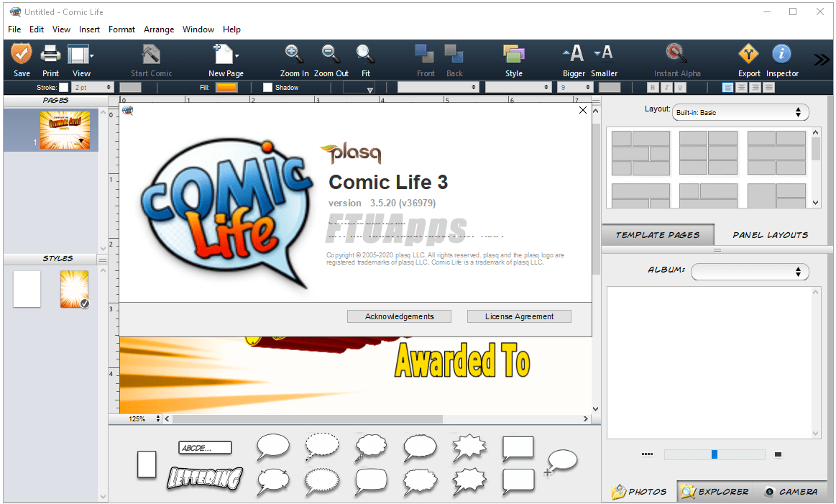The width and height of the screenshot is (836, 504).
Task: Select the Instant Alpha tool
Action: pyautogui.click(x=676, y=53)
